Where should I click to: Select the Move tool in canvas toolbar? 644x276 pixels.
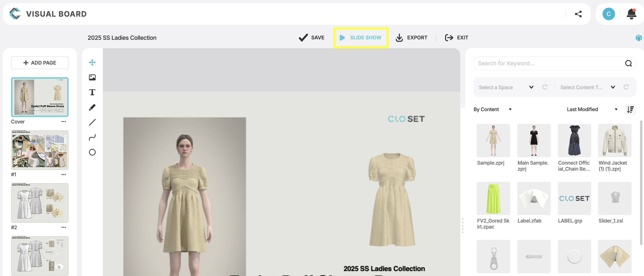tap(92, 63)
